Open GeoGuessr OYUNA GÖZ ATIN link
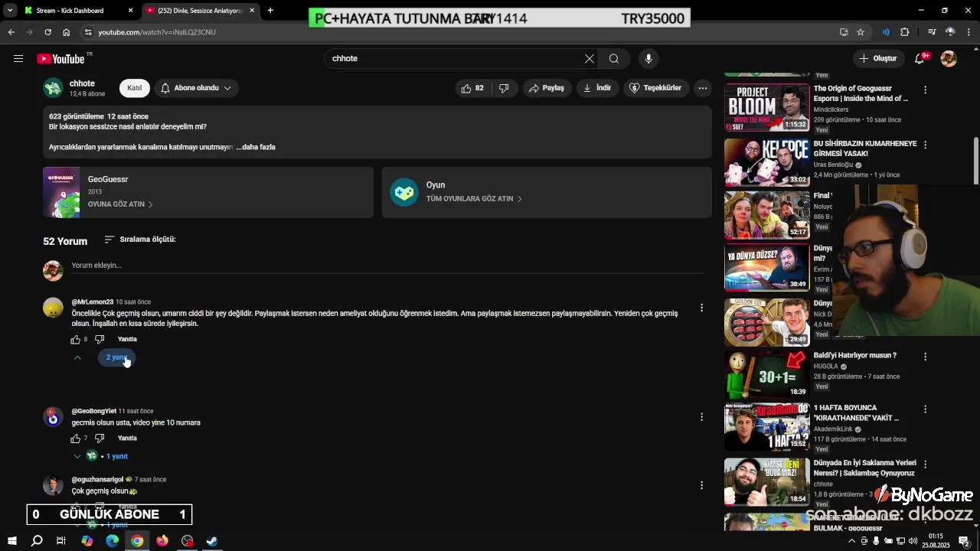Image resolution: width=980 pixels, height=551 pixels. [x=120, y=204]
